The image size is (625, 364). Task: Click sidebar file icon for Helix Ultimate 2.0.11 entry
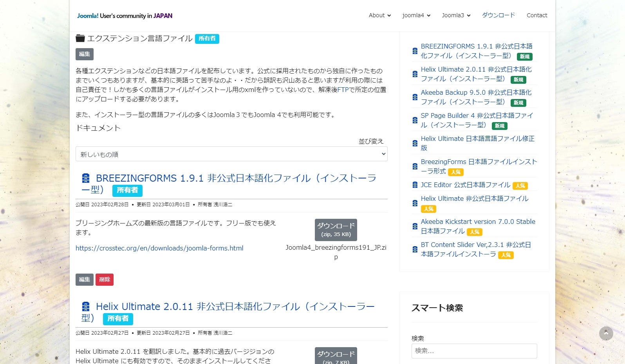[415, 74]
